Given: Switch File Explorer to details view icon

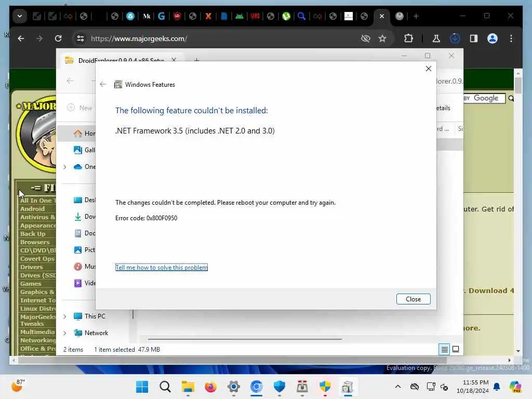Looking at the screenshot, I should click(444, 349).
